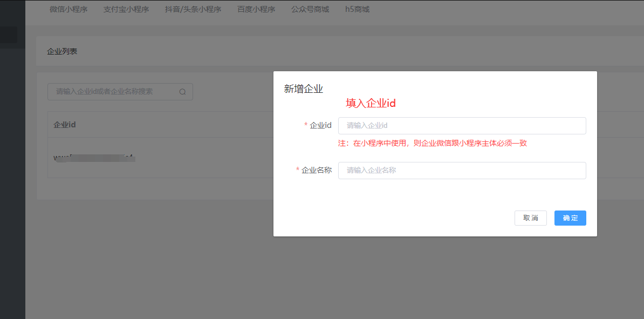This screenshot has width=644, height=319.
Task: Click the 企业id input field in dialog
Action: tap(462, 126)
